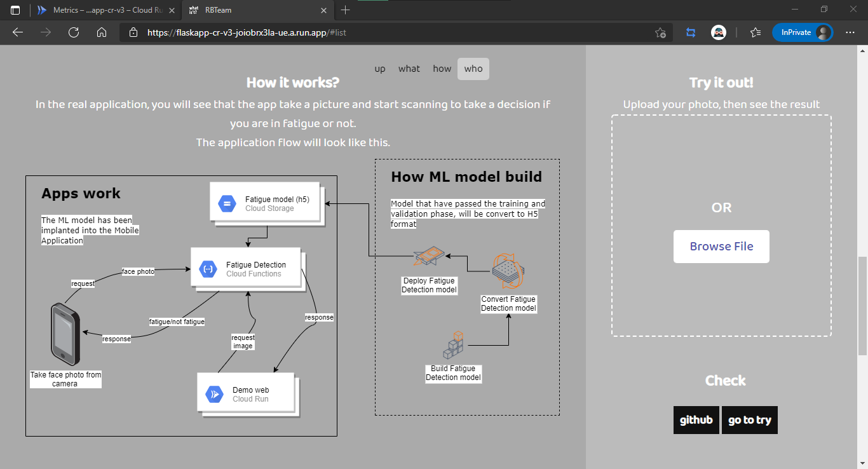Click the mobile phone icon in the diagram

[65, 334]
